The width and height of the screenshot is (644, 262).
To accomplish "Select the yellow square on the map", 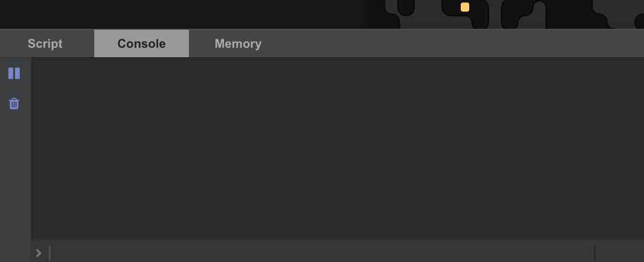I will tap(465, 7).
